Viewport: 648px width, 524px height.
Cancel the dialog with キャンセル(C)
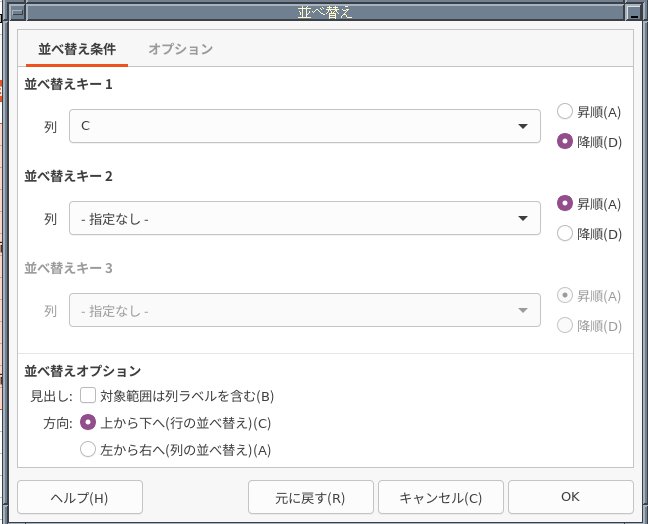click(440, 497)
